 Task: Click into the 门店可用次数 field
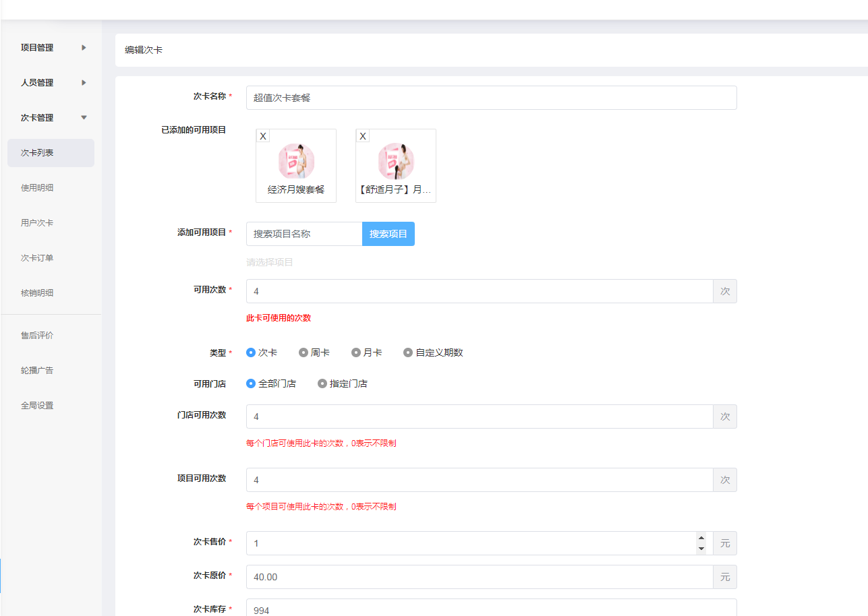coord(480,417)
